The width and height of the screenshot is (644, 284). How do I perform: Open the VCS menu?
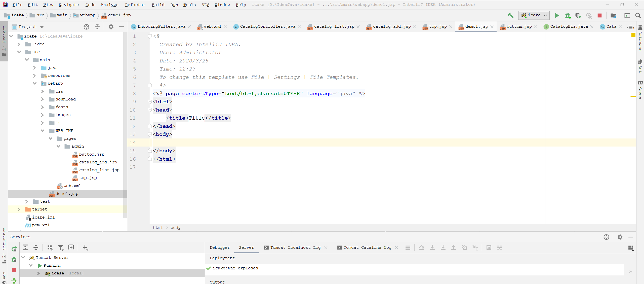click(x=206, y=5)
